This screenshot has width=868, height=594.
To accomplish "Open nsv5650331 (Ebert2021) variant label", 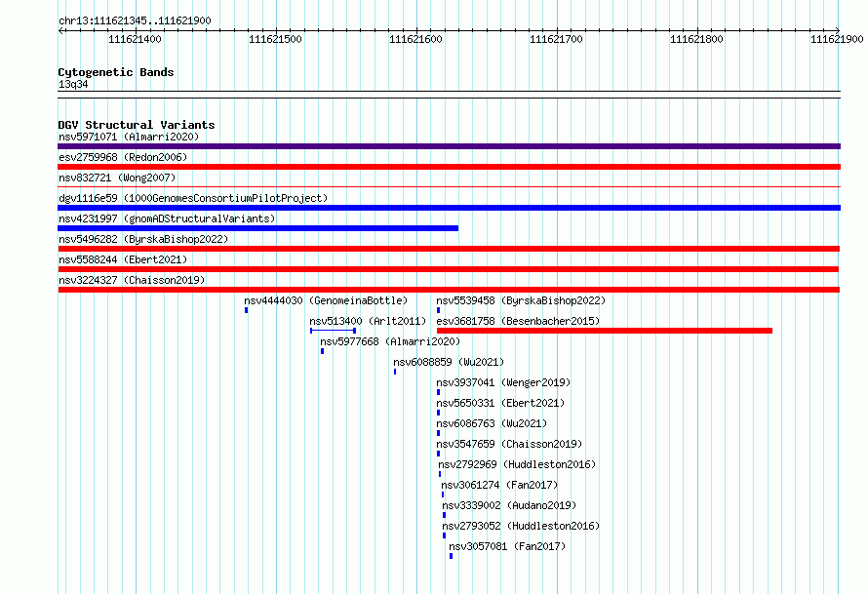I will pos(500,403).
